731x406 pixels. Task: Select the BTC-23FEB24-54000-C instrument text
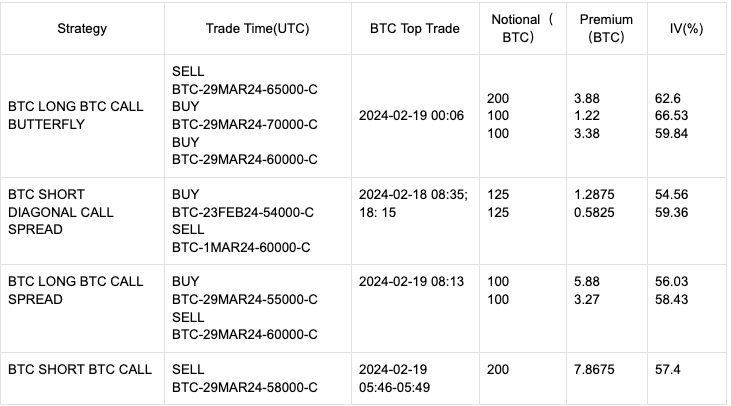(245, 211)
